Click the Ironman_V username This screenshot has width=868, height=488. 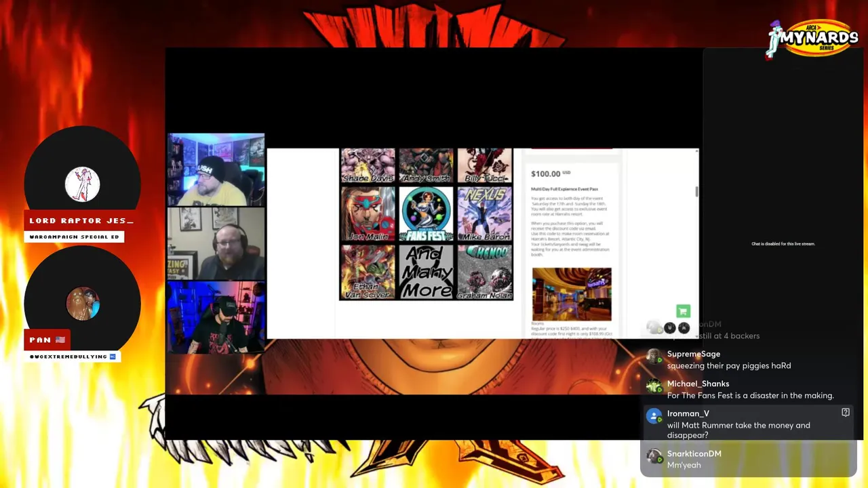pos(688,413)
